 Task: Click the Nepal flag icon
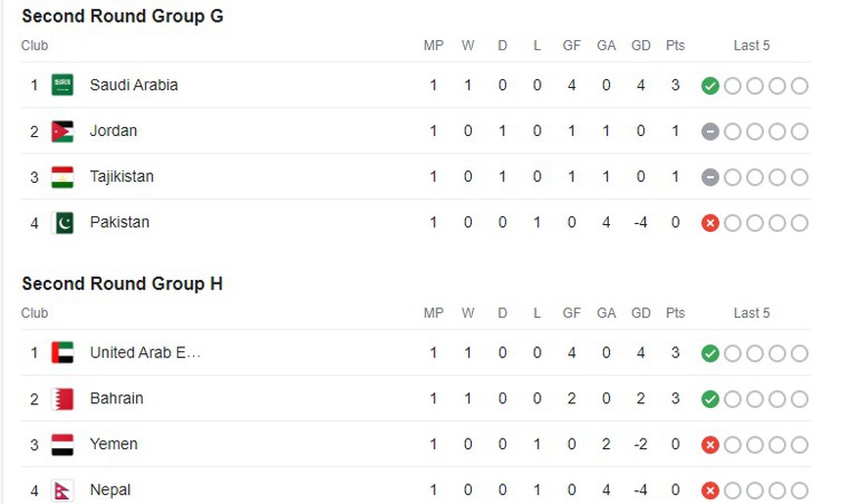pos(63,489)
